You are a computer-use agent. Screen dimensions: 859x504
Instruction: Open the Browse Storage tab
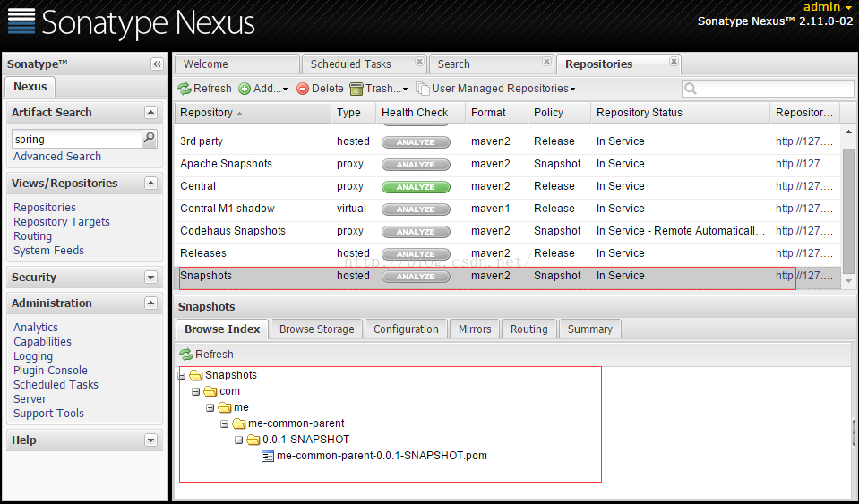(x=317, y=329)
